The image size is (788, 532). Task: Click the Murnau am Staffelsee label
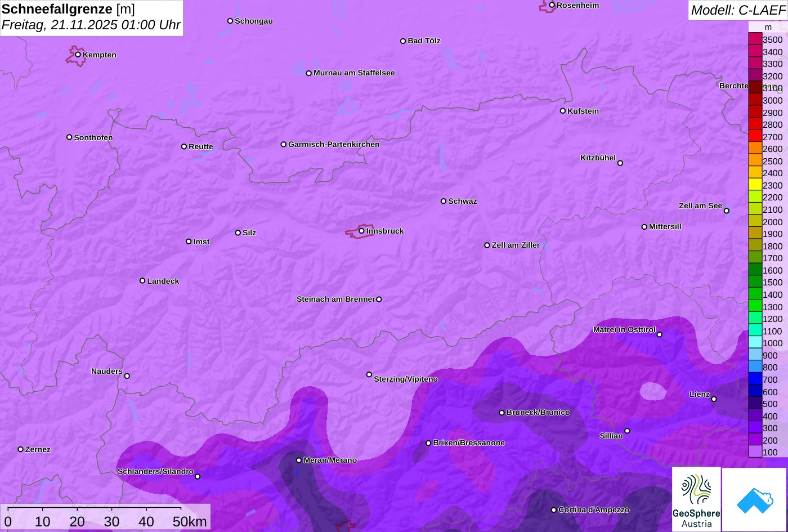[354, 73]
